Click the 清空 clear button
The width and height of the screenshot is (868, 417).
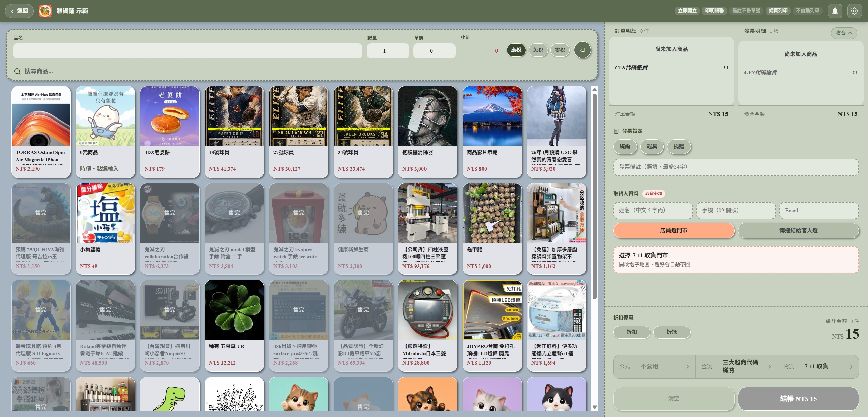674,398
